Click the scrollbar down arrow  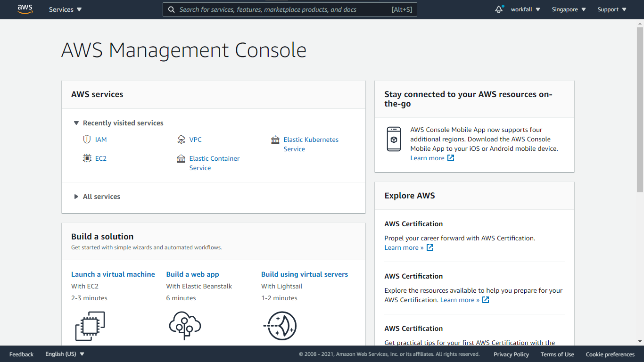pos(640,341)
